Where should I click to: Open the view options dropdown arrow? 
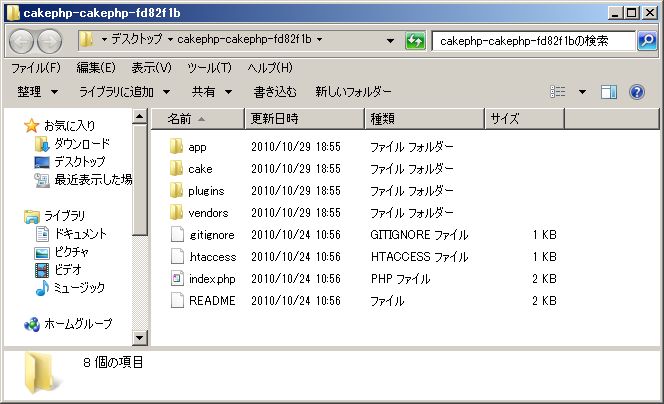(582, 91)
